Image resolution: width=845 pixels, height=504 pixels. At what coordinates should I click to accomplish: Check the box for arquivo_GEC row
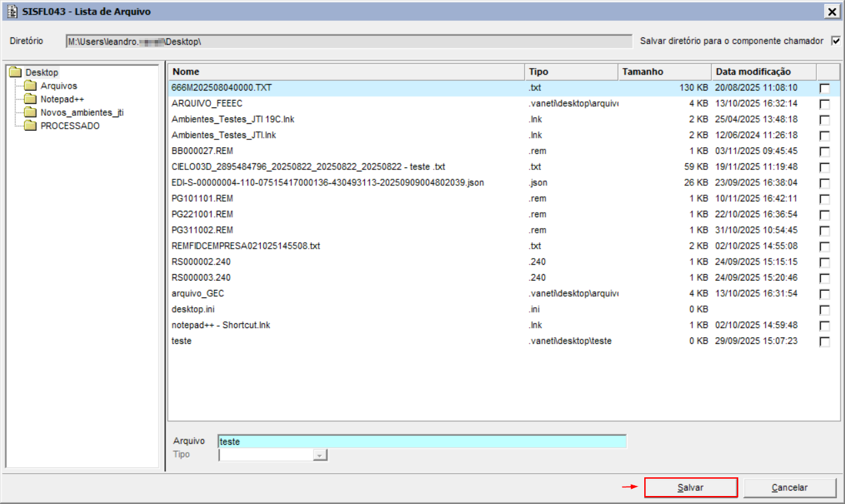click(825, 294)
